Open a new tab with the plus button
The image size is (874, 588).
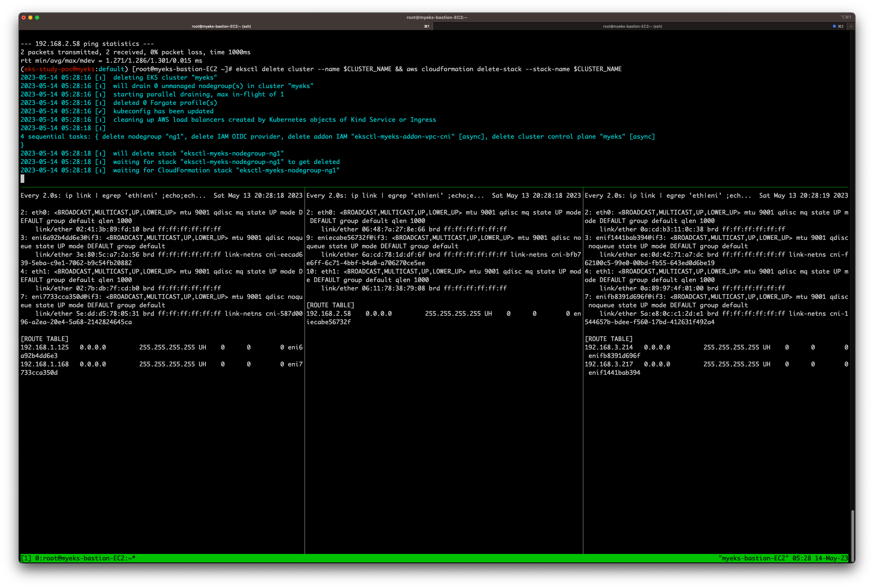[x=851, y=26]
